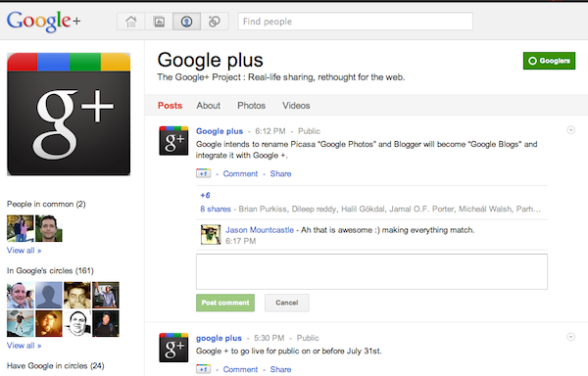The image size is (588, 376).
Task: Click second People in common photo
Action: (x=49, y=228)
